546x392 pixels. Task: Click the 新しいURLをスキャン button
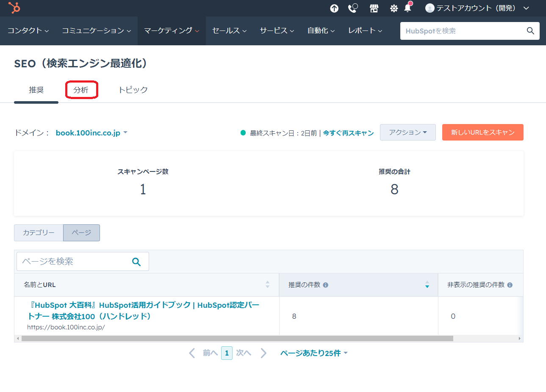483,132
